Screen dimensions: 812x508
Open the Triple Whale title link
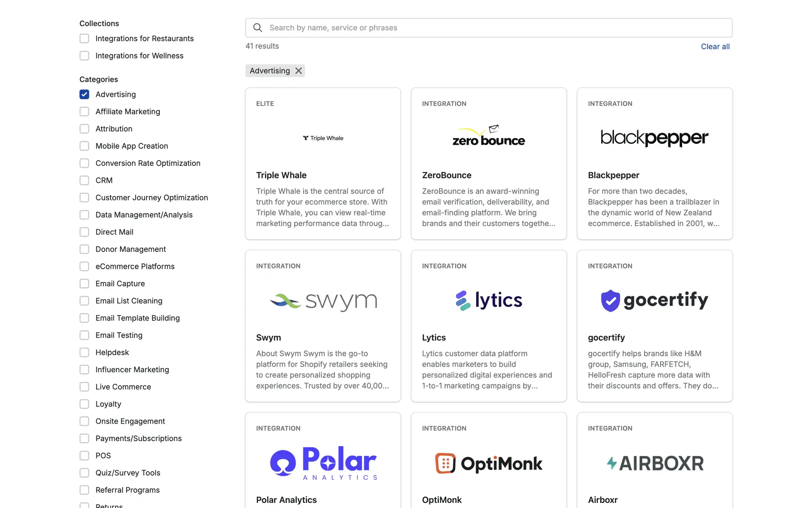click(281, 175)
